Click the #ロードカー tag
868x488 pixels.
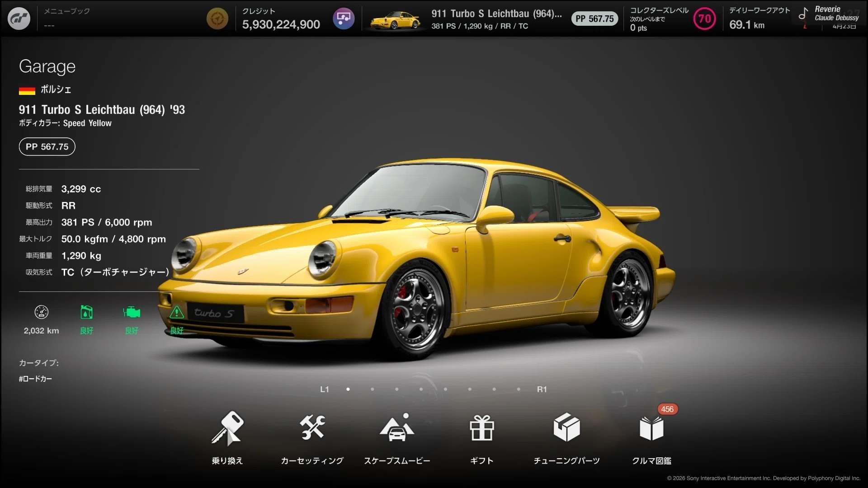coord(35,379)
